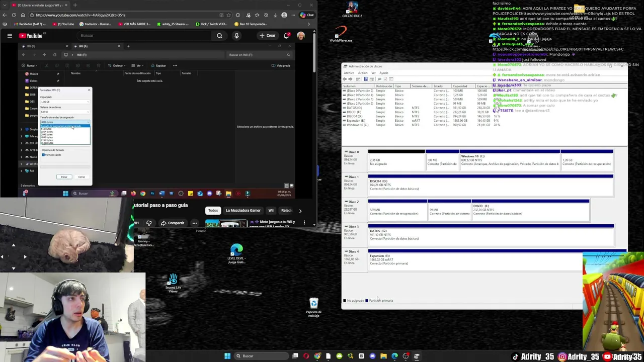This screenshot has height=362, width=644.
Task: Open the Papelera de reciclaje desktop icon
Action: click(x=314, y=308)
